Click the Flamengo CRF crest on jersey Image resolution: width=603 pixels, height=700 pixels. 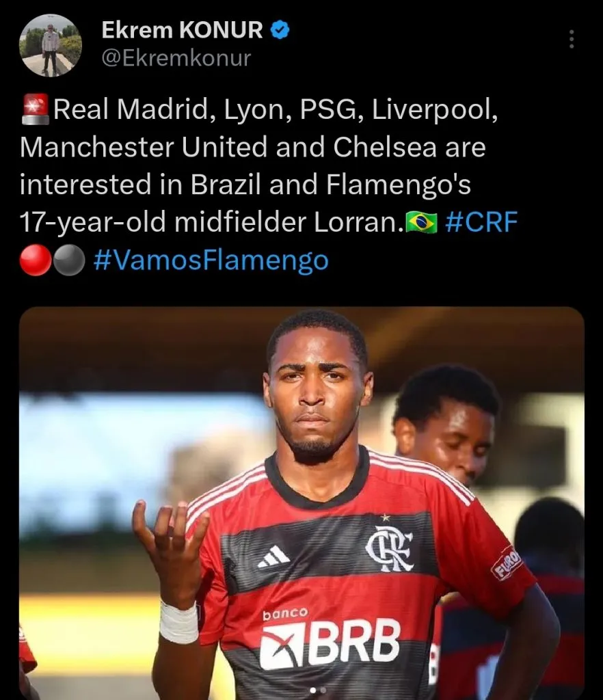click(389, 548)
